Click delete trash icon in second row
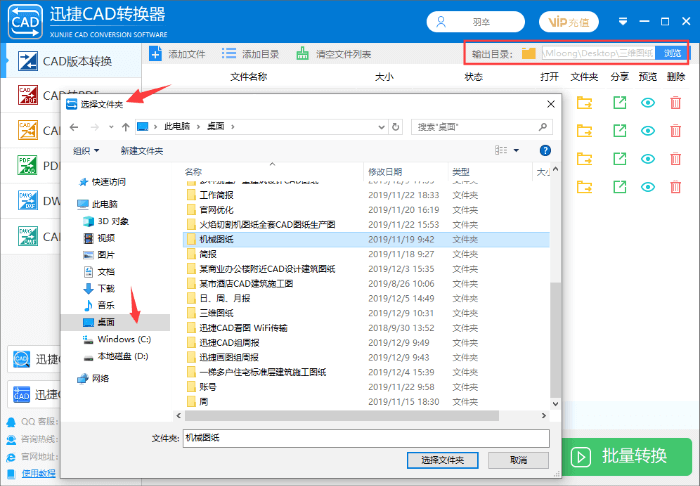The image size is (700, 486). [x=675, y=131]
